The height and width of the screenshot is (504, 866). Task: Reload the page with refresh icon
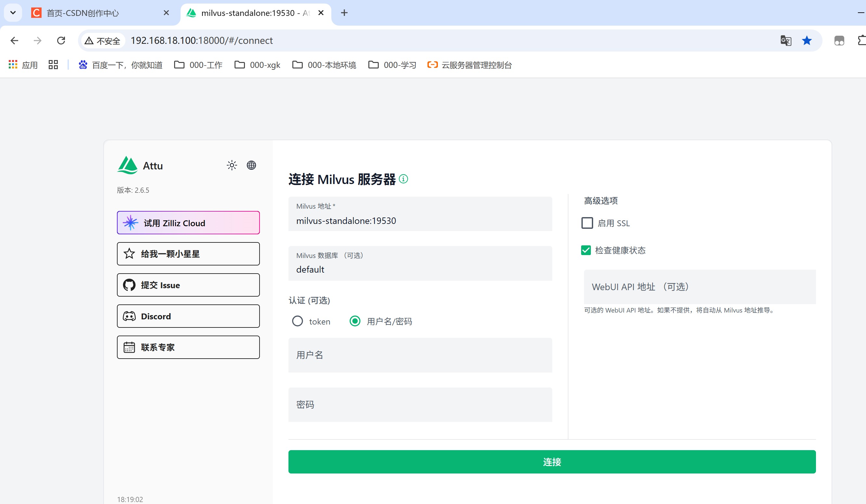pyautogui.click(x=61, y=41)
